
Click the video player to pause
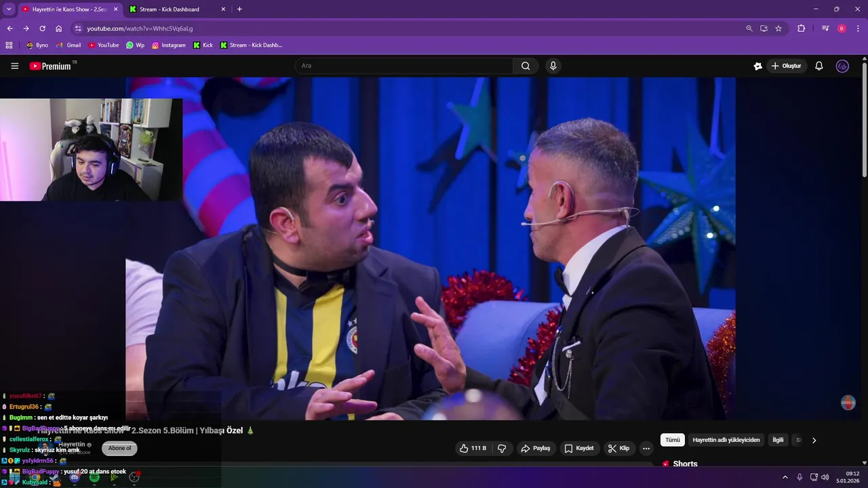(430, 248)
